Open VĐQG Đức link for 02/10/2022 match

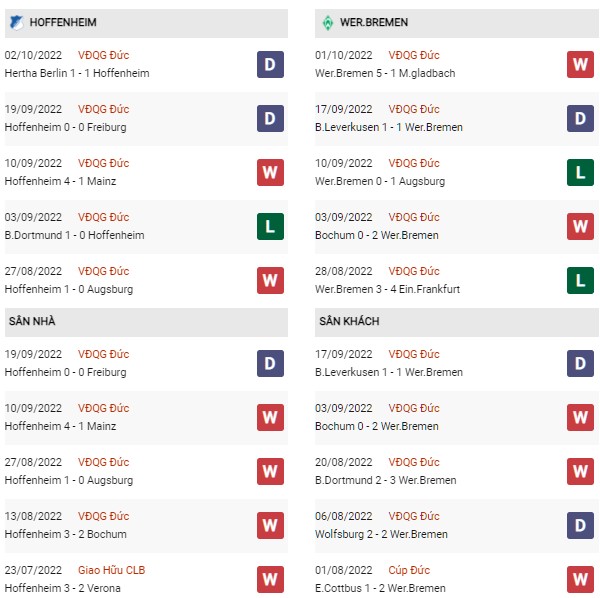tap(103, 55)
